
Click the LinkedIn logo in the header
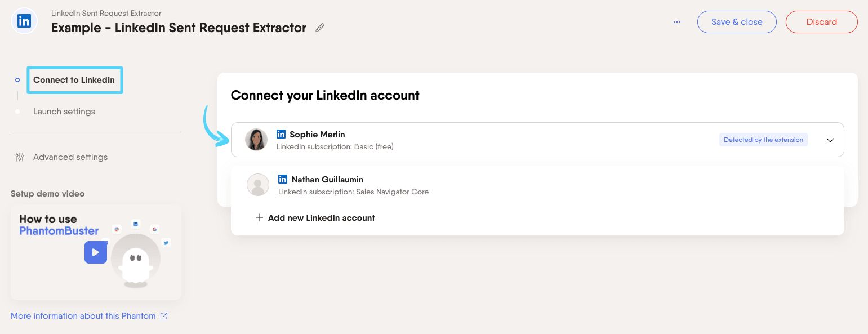(24, 22)
